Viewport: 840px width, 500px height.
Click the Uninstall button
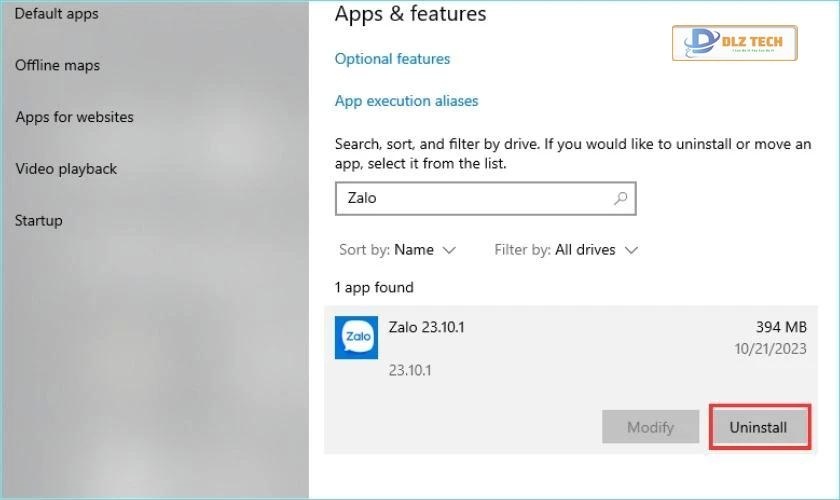[758, 427]
